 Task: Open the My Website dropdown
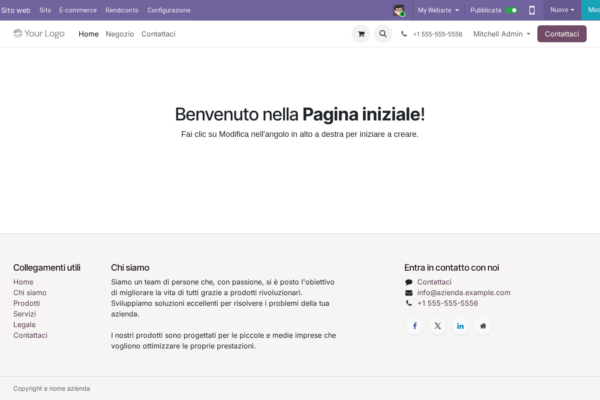point(438,10)
